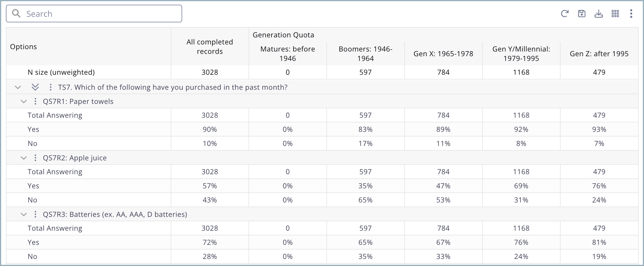Open the top-right vertical dots menu
Viewport: 644px width, 266px height.
click(x=631, y=14)
